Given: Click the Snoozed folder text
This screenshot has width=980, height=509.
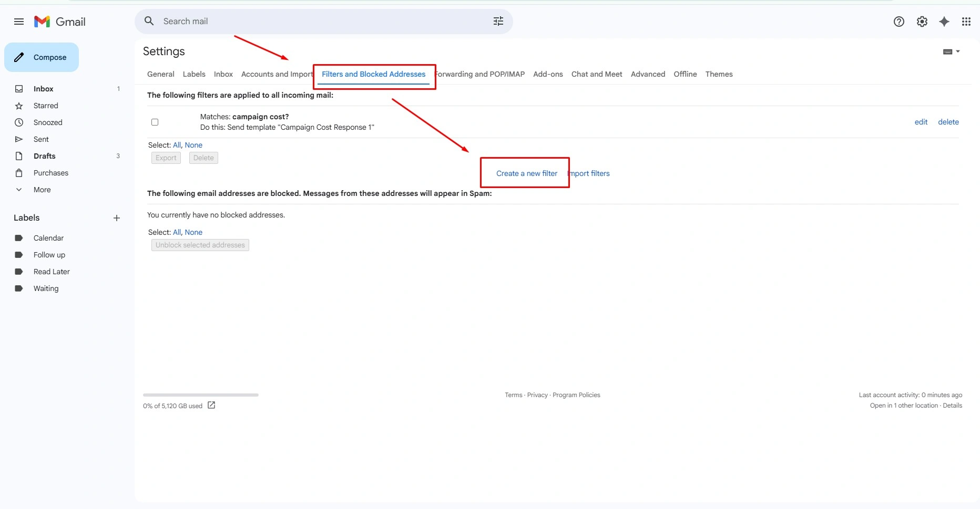Looking at the screenshot, I should tap(48, 122).
